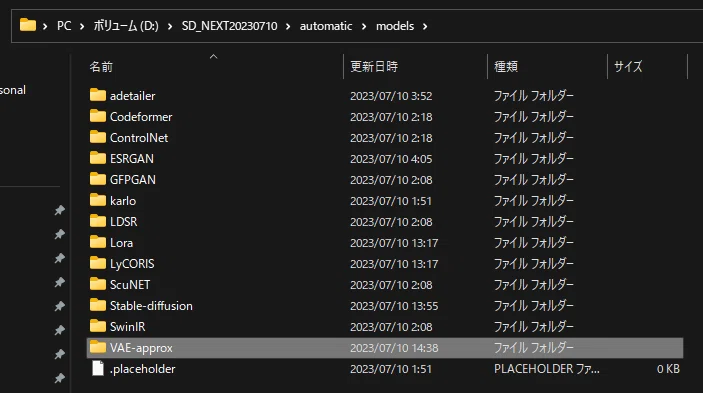Select the VAE-approx folder icon

pos(98,347)
